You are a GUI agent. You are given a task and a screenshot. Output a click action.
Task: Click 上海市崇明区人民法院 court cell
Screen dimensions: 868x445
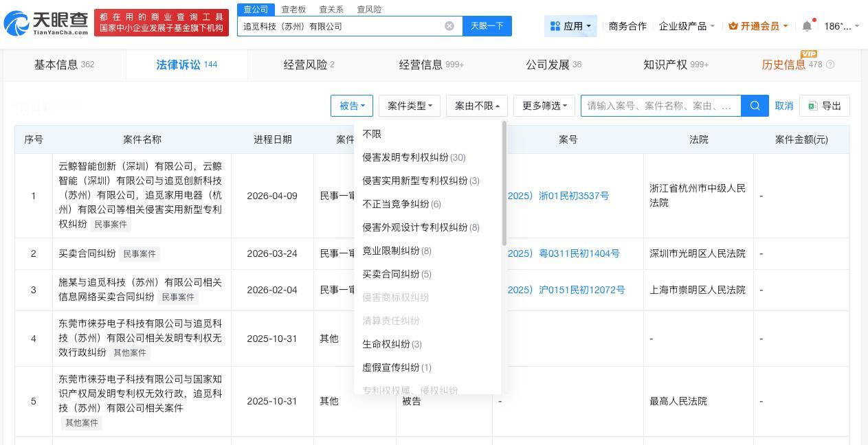[698, 290]
